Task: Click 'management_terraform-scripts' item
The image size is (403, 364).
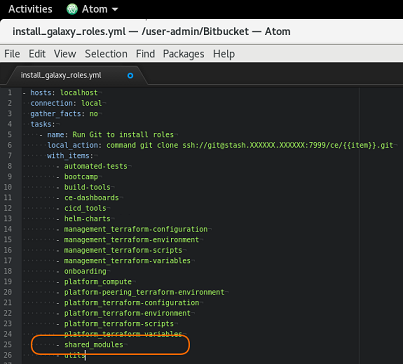Action: [123, 250]
